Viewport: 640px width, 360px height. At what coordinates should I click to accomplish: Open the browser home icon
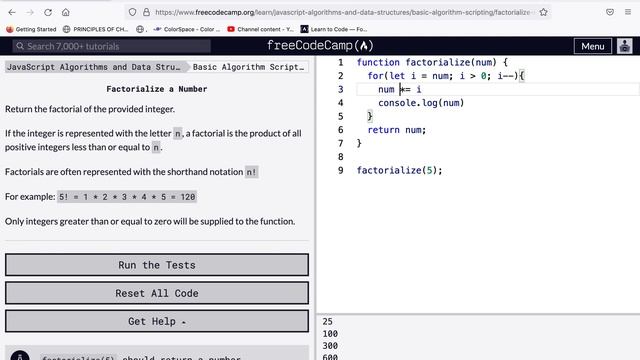[x=66, y=12]
